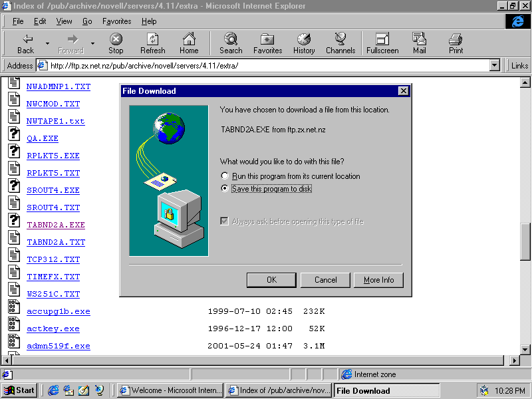Click the address bar URL field

tap(263, 65)
